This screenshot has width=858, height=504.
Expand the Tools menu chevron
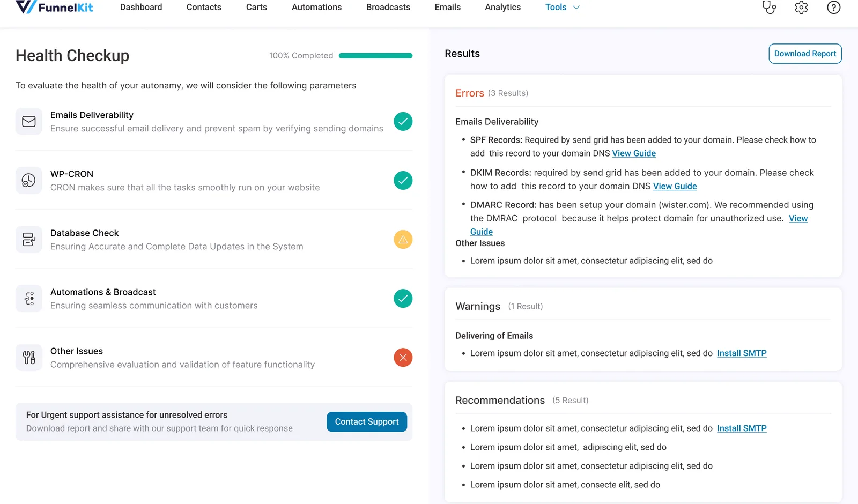[576, 8]
